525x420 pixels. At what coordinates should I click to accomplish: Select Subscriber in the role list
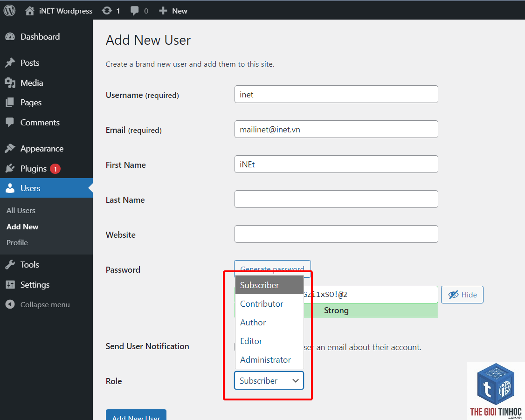[269, 285]
